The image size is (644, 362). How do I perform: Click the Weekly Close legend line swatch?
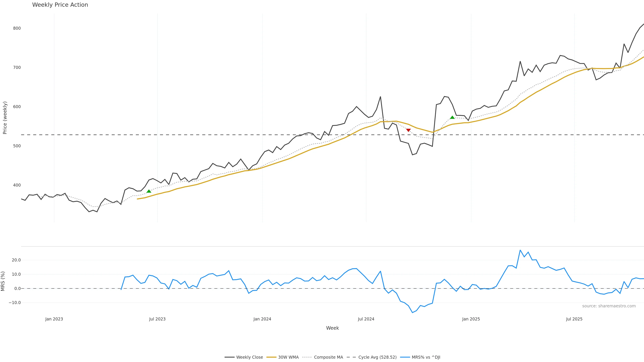pyautogui.click(x=229, y=357)
